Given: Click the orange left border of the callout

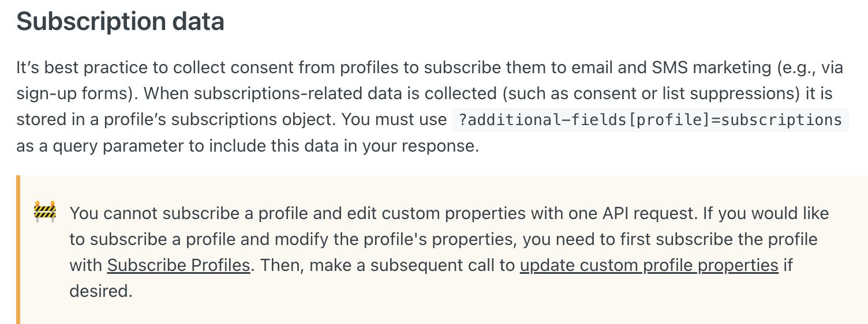Looking at the screenshot, I should (x=18, y=250).
